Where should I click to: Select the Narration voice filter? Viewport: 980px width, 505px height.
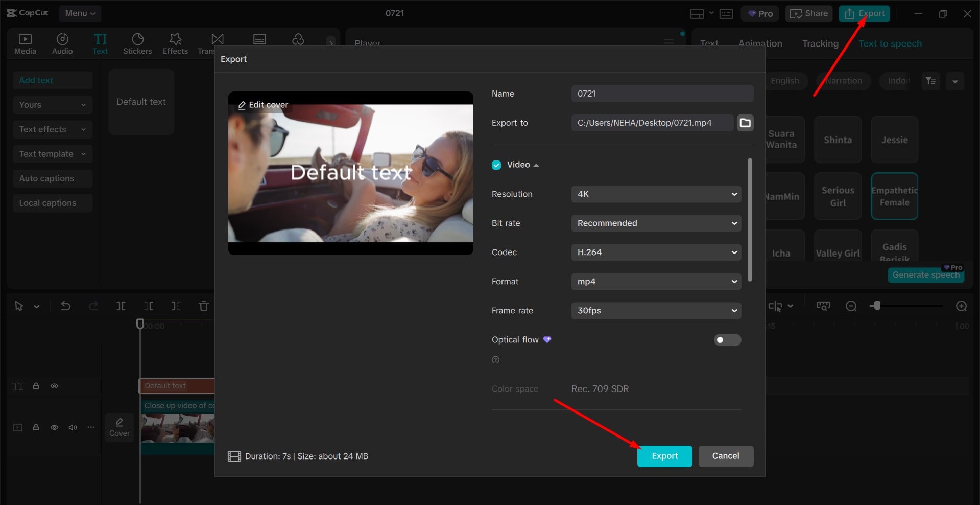[x=843, y=81]
